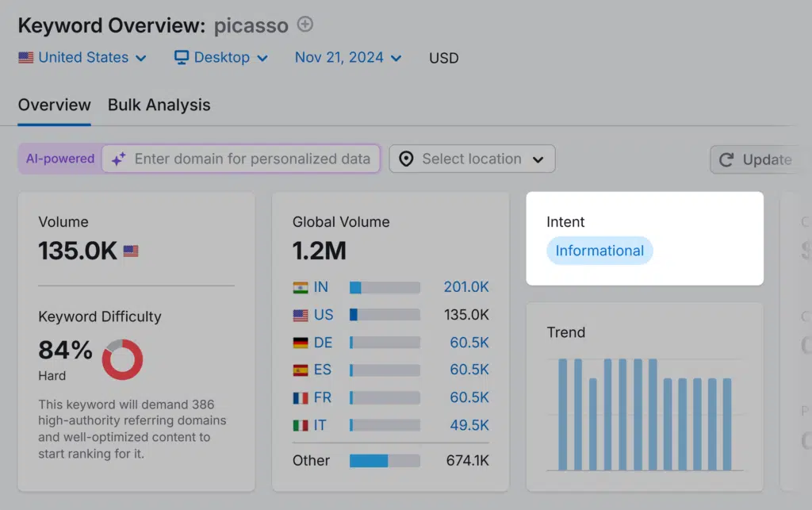Viewport: 812px width, 510px height.
Task: Click the India flag in Global Volume
Action: click(301, 287)
